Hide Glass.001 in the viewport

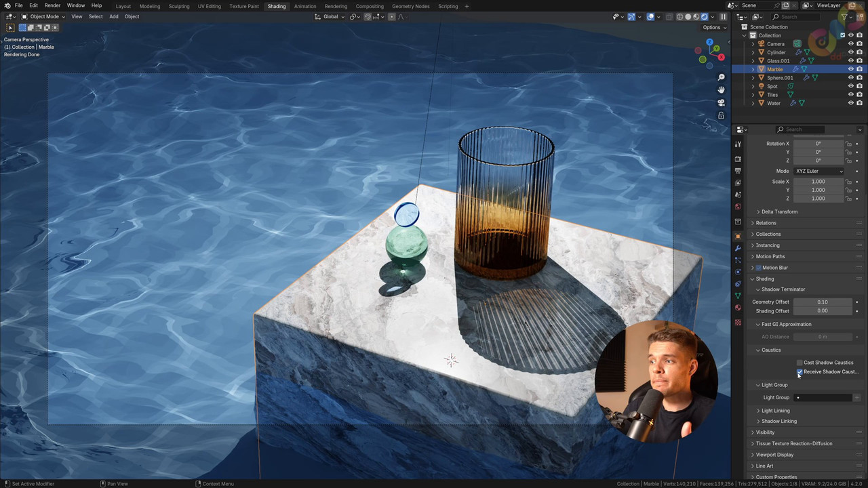(851, 61)
